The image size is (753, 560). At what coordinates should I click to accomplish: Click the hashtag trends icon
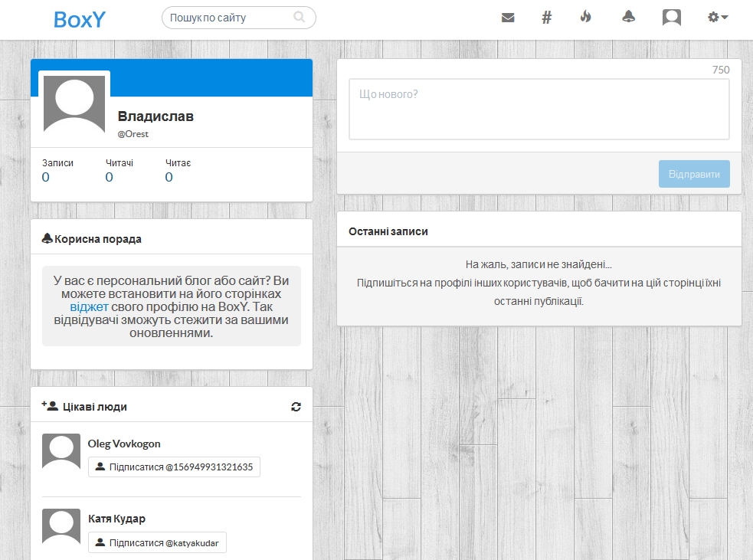546,16
